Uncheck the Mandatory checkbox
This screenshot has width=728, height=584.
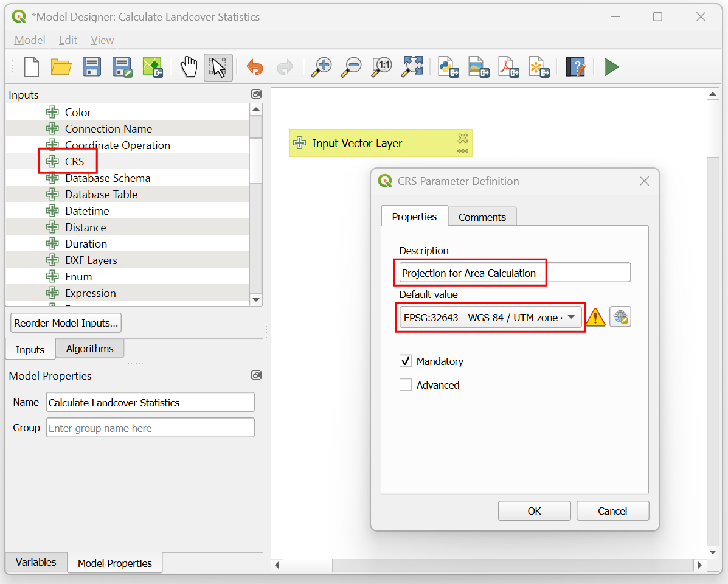click(x=406, y=361)
